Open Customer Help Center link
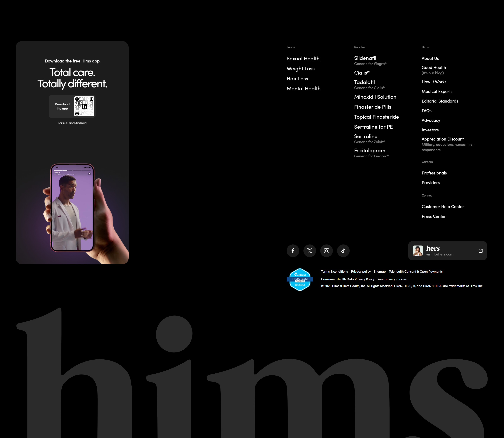This screenshot has width=504, height=438. (x=443, y=207)
